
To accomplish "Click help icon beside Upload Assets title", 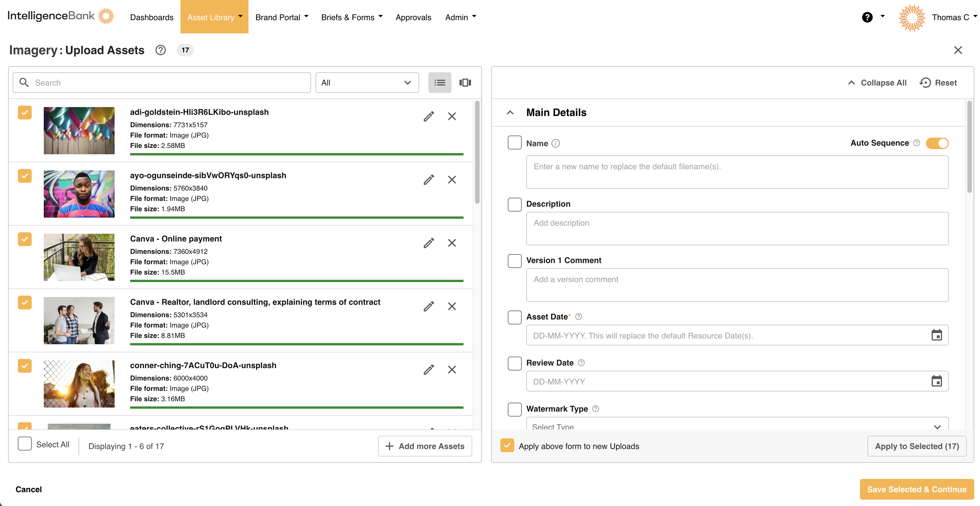I will coord(161,50).
